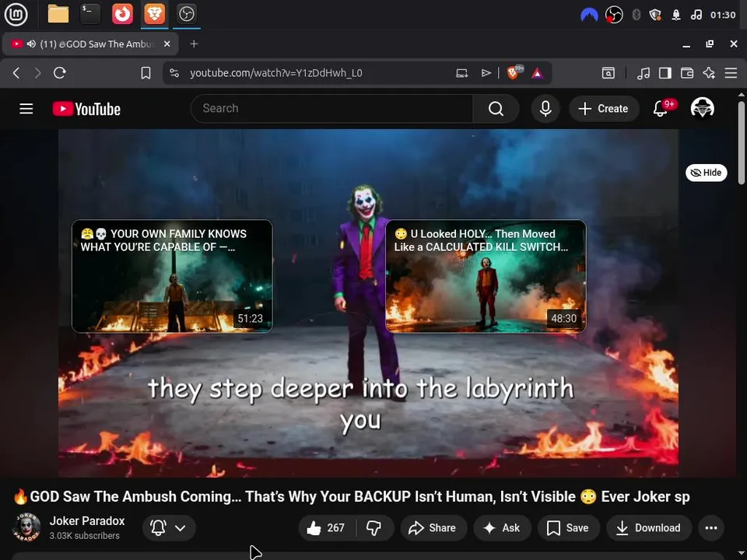This screenshot has height=560, width=747.
Task: Open the system clock showing 01:30
Action: [x=723, y=15]
